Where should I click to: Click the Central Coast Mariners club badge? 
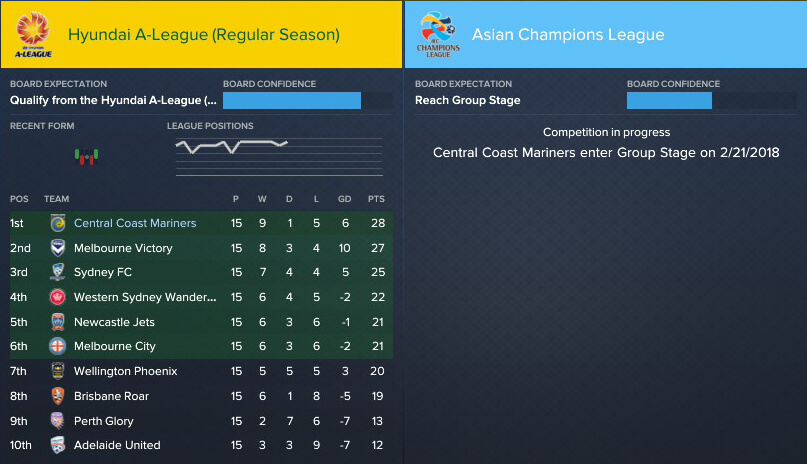coord(58,223)
